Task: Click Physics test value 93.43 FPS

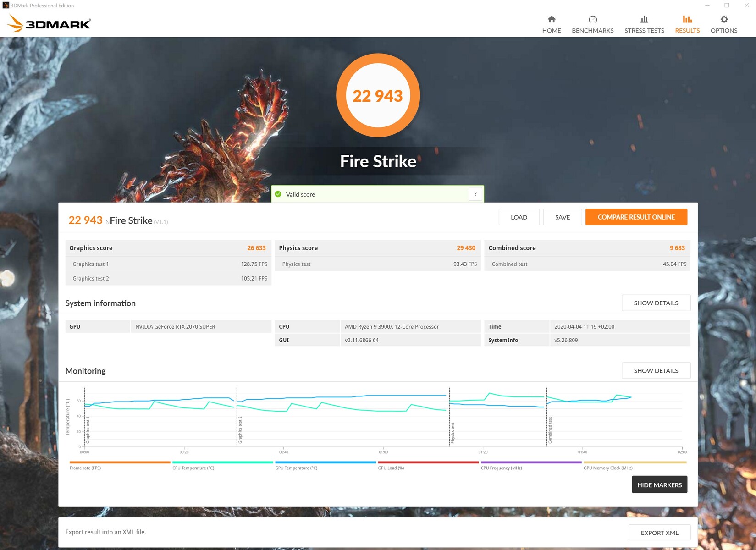Action: [x=465, y=264]
